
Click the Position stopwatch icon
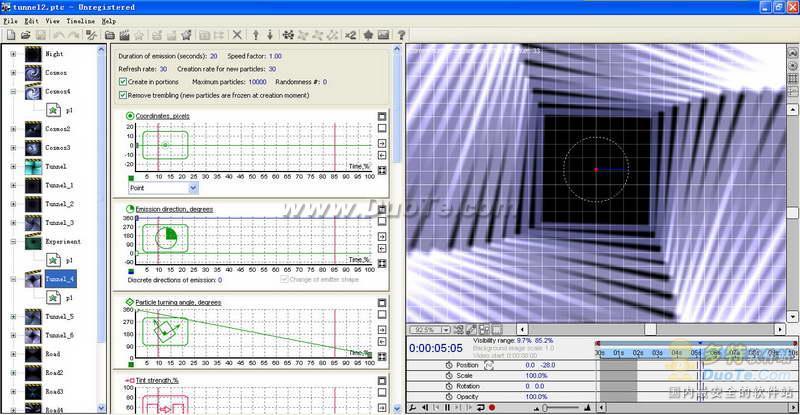point(449,365)
